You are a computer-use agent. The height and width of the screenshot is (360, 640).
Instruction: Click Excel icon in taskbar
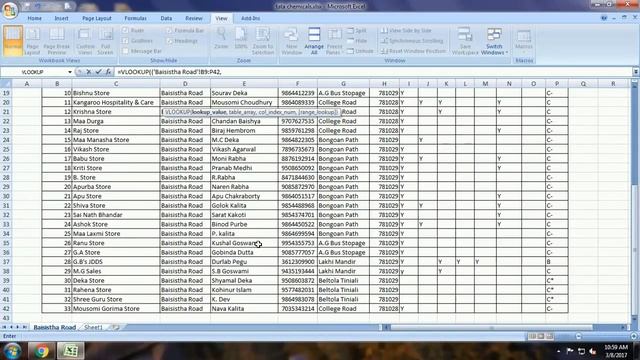[70, 351]
